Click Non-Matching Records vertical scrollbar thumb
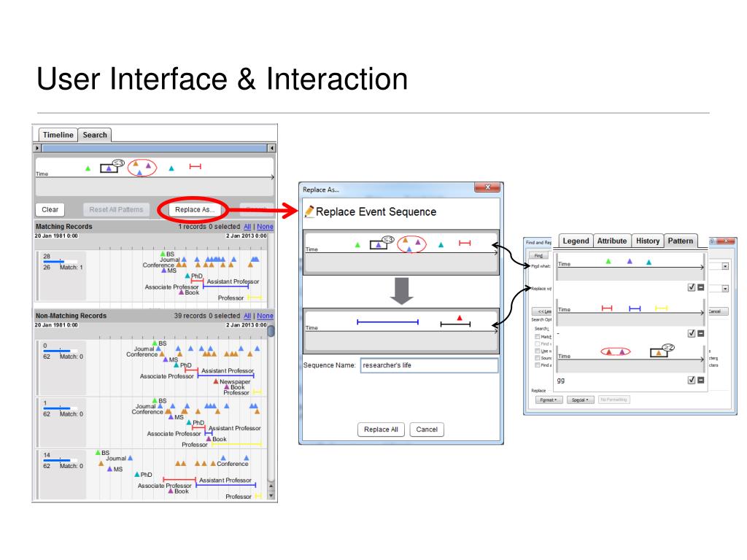The width and height of the screenshot is (747, 560). (271, 330)
